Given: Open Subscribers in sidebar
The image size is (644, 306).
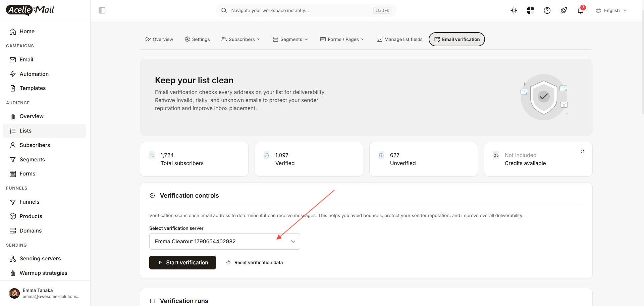Looking at the screenshot, I should (x=44, y=145).
